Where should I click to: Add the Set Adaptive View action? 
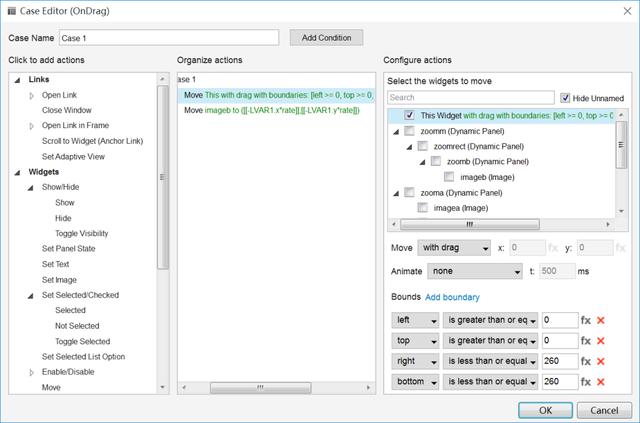click(73, 157)
